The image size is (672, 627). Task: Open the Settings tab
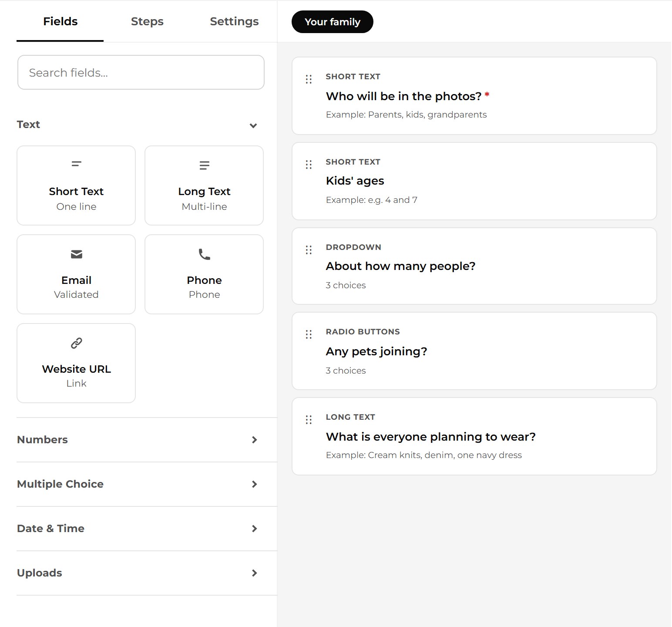point(234,21)
